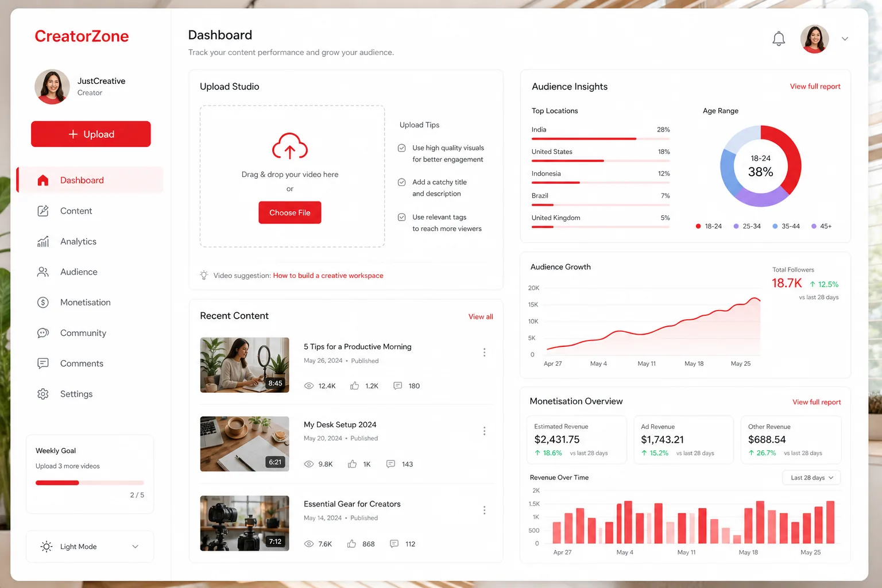The width and height of the screenshot is (882, 588).
Task: Click the Choose File button
Action: click(290, 212)
